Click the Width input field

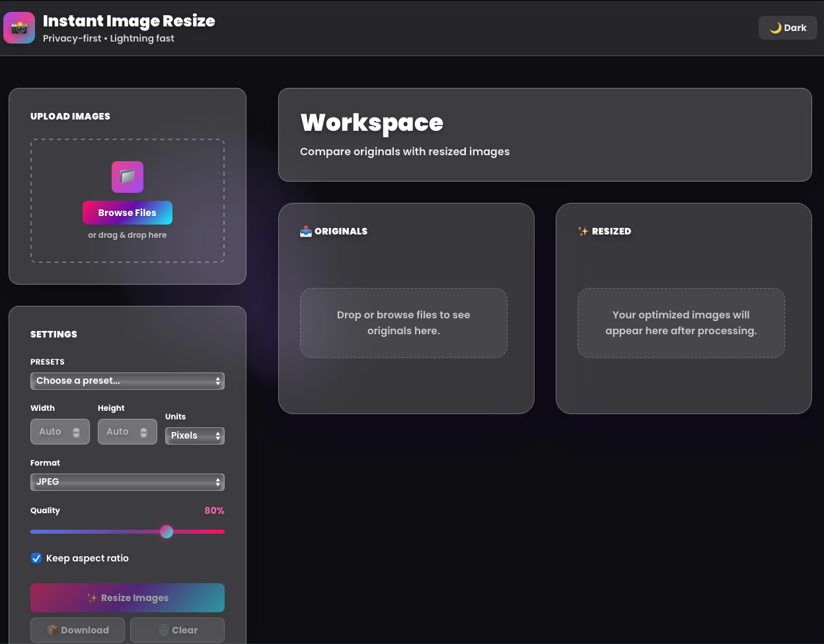60,432
